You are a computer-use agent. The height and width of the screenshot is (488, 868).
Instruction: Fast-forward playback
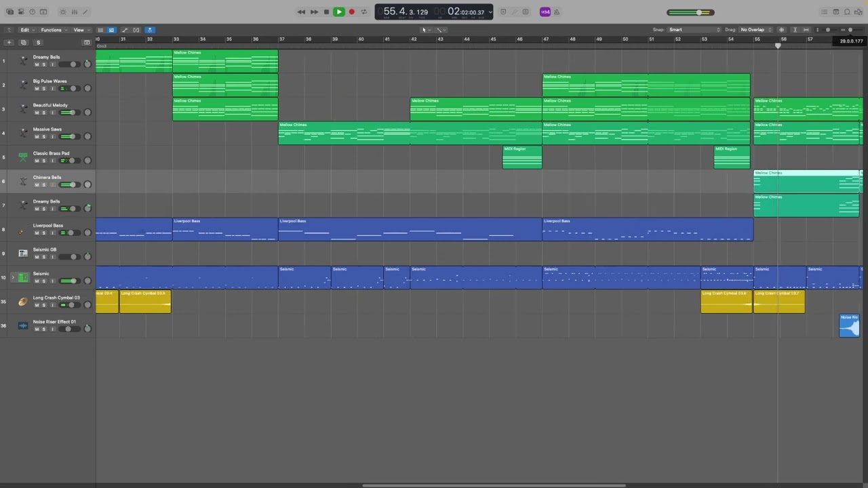click(314, 12)
